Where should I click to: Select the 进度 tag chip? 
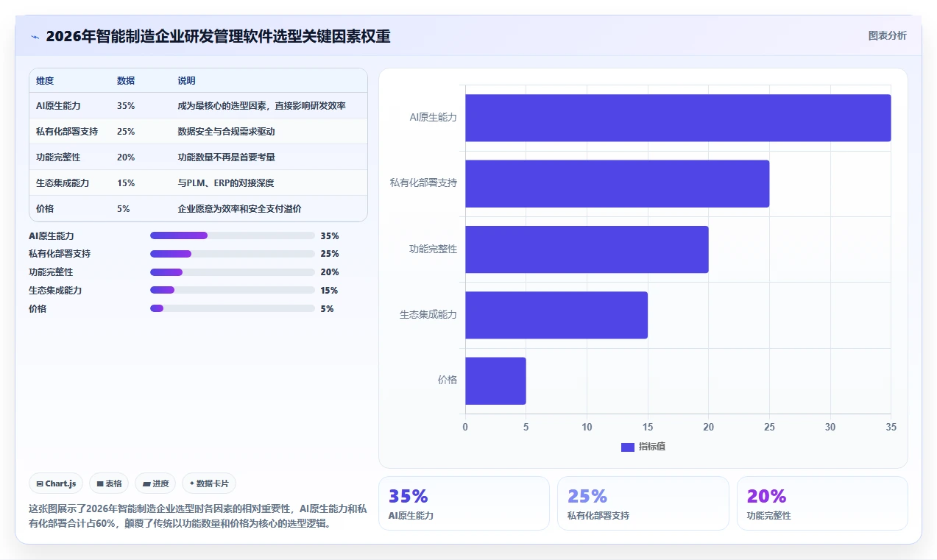click(x=155, y=483)
